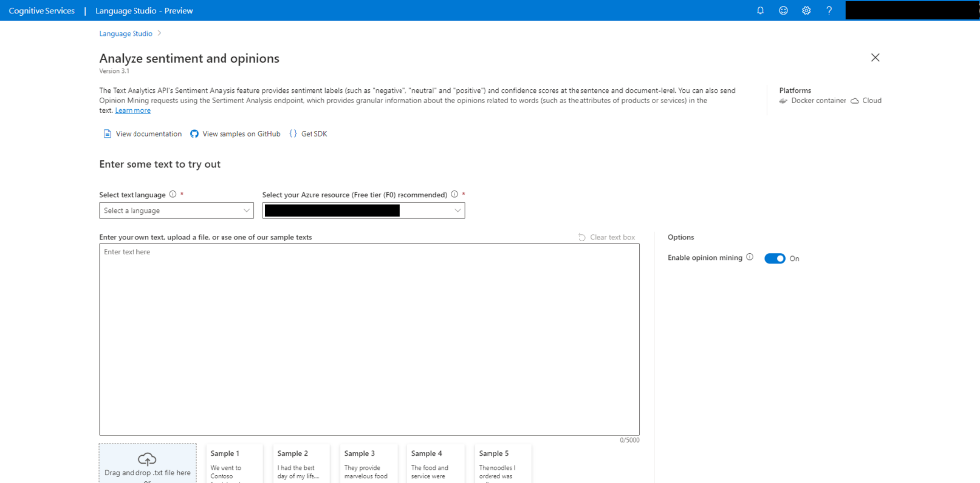Click the Clear text box undo icon
Image resolution: width=980 pixels, height=483 pixels.
581,237
